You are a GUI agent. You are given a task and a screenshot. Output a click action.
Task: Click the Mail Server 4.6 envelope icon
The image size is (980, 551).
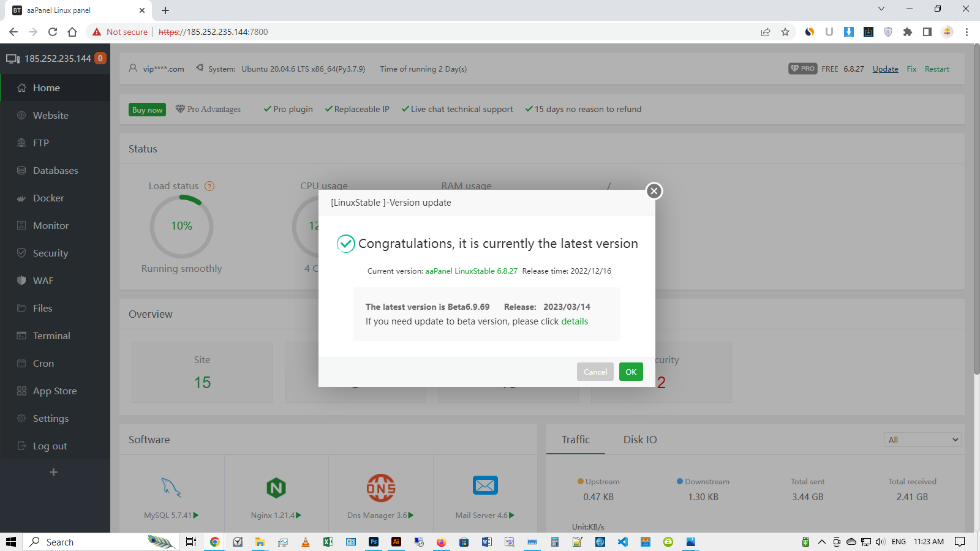485,485
